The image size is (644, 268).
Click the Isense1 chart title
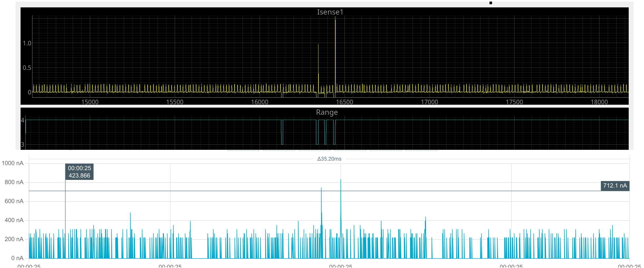tap(330, 12)
